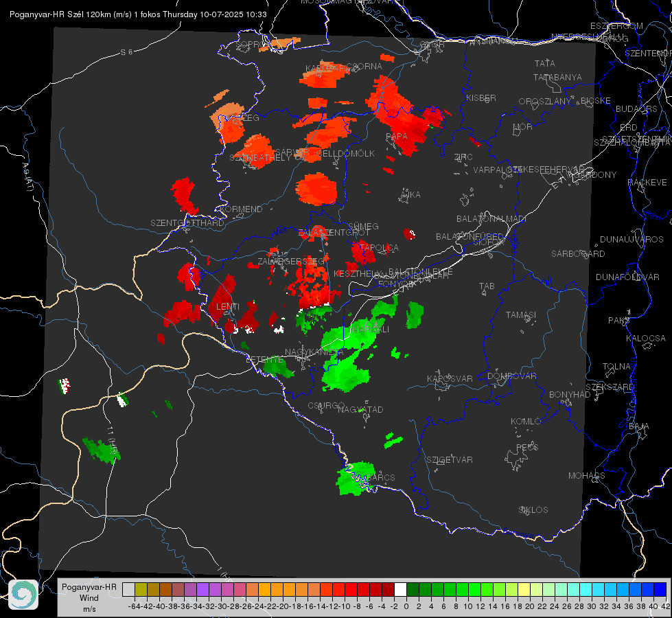Click the KAPOSVAR city label
Screen dimensions: 672x618
(450, 378)
